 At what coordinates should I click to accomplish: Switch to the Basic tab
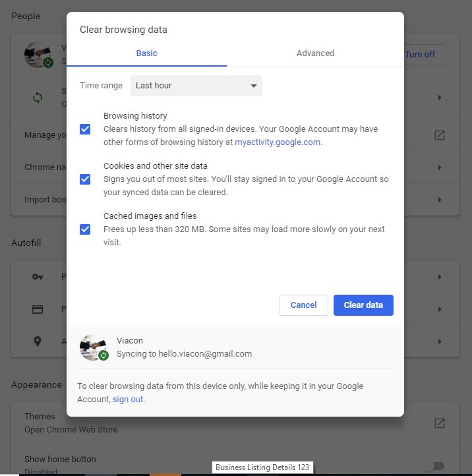[146, 53]
